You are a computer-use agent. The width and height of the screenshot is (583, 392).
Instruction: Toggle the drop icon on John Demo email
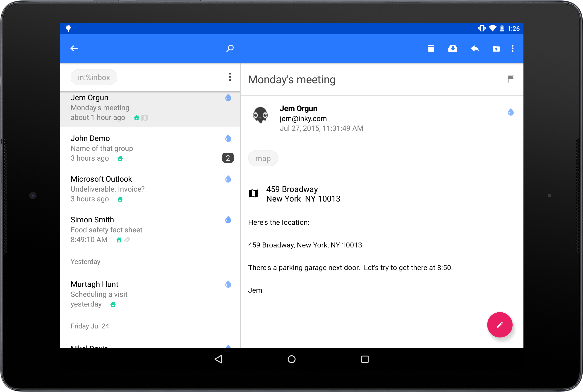(228, 138)
